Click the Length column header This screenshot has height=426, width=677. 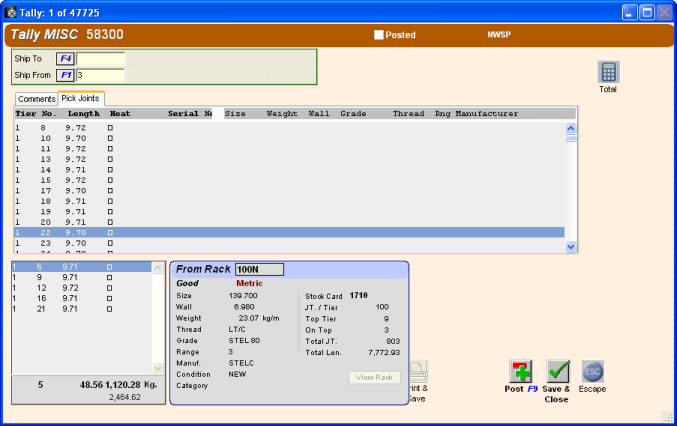(83, 114)
